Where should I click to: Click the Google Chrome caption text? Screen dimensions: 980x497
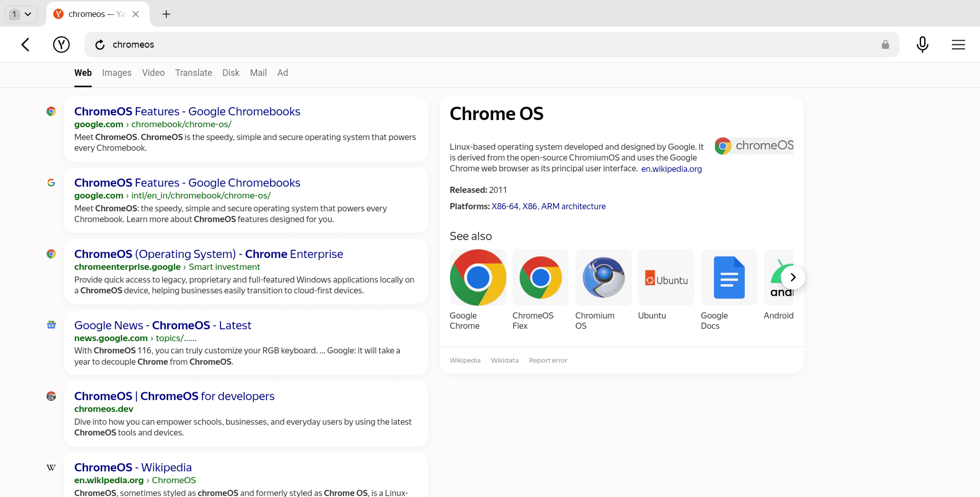(465, 321)
